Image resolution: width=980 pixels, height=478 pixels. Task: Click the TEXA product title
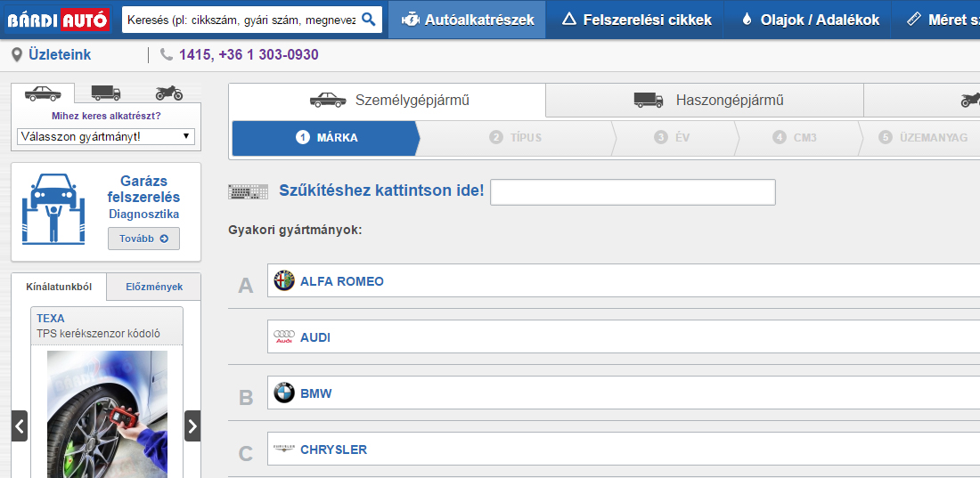[x=51, y=318]
